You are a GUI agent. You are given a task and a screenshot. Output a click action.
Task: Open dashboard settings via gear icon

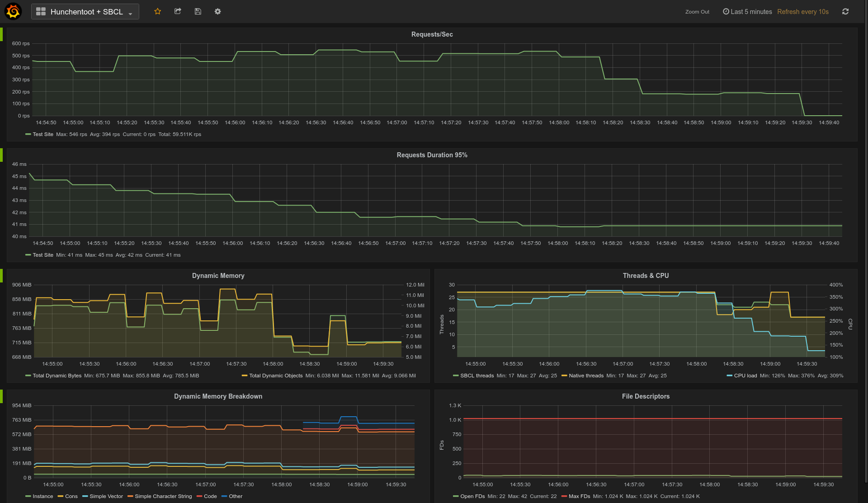217,11
